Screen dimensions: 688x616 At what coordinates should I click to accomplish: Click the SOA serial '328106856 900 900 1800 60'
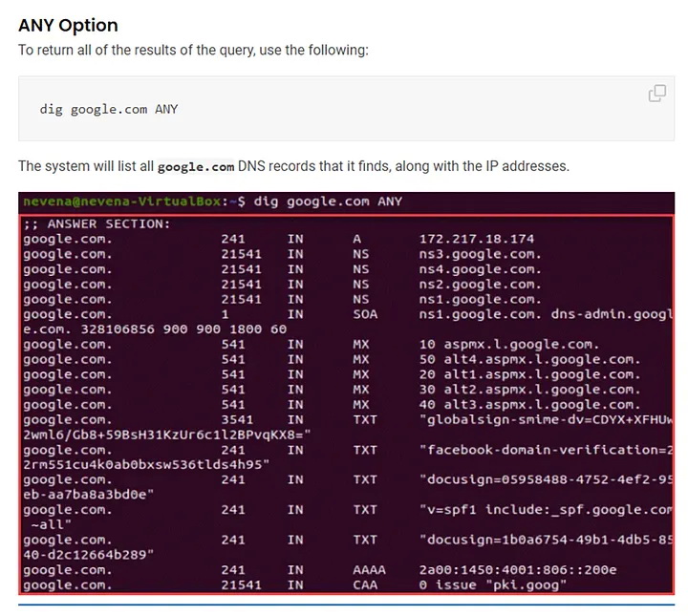pos(183,329)
